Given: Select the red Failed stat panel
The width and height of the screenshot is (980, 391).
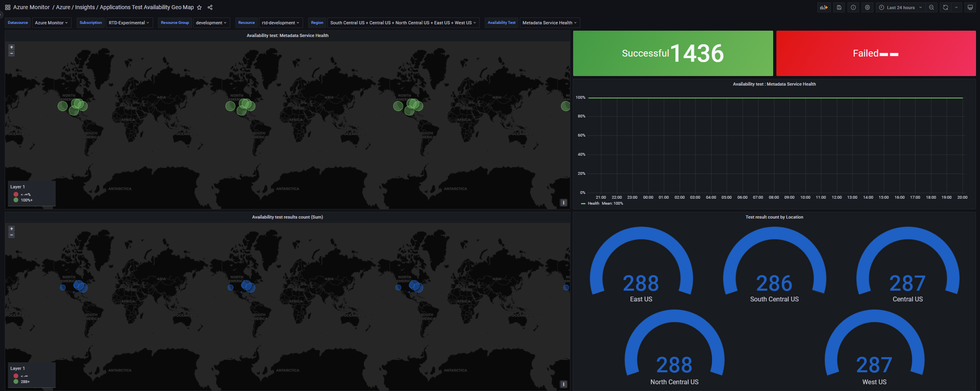Looking at the screenshot, I should [x=876, y=53].
